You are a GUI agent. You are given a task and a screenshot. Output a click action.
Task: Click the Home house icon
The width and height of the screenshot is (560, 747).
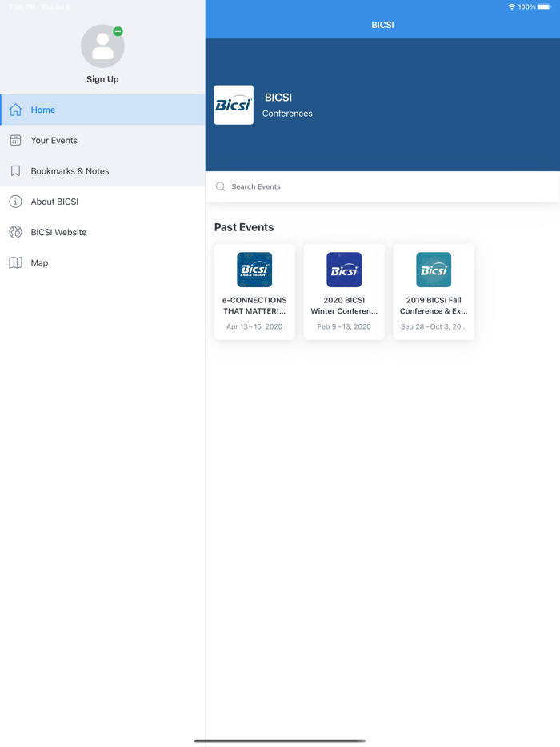[x=15, y=110]
